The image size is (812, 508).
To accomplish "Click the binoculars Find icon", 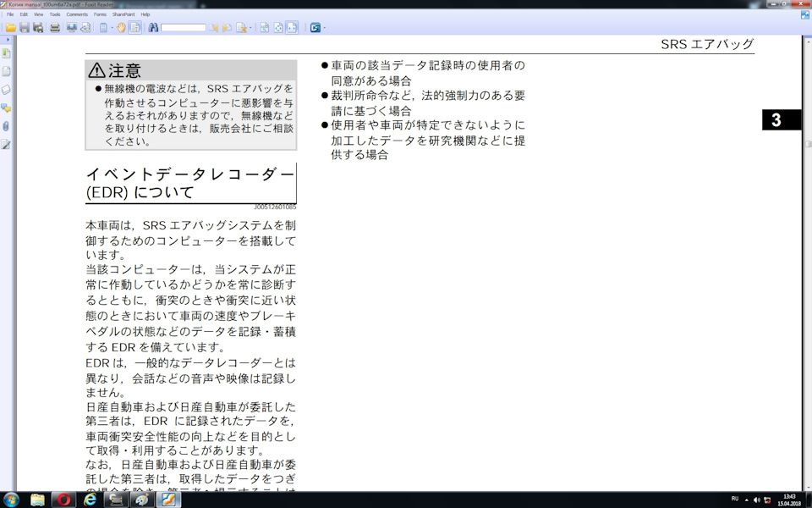I will coord(153,27).
